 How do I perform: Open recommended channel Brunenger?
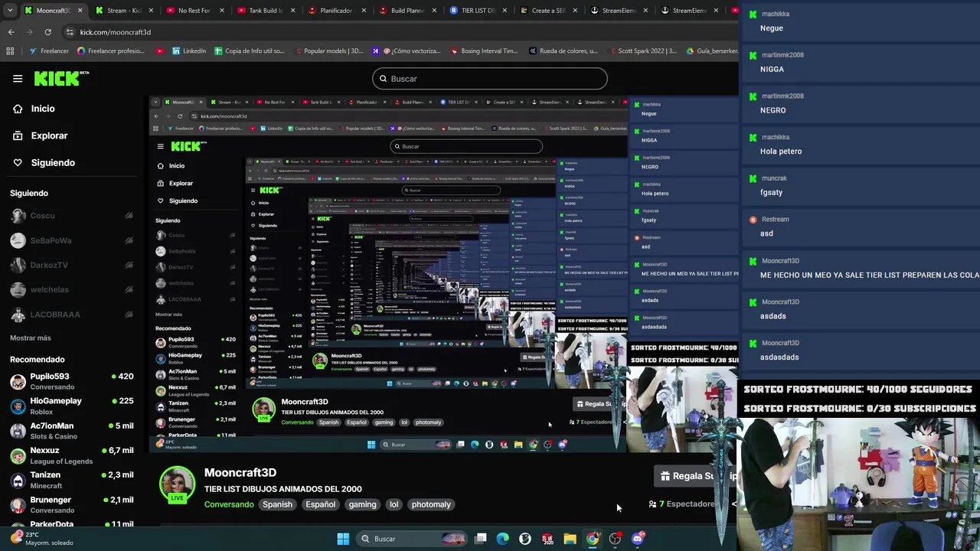[x=72, y=504]
